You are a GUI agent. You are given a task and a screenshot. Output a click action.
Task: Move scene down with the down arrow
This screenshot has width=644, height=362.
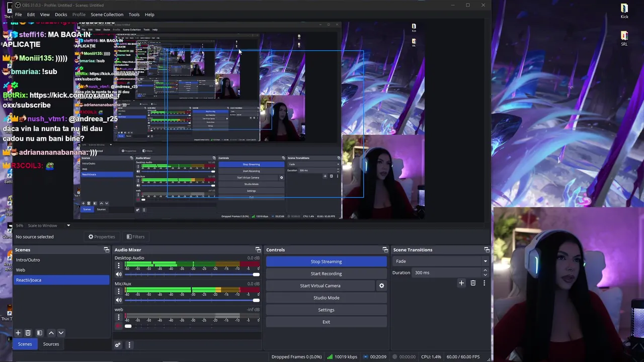point(61,333)
